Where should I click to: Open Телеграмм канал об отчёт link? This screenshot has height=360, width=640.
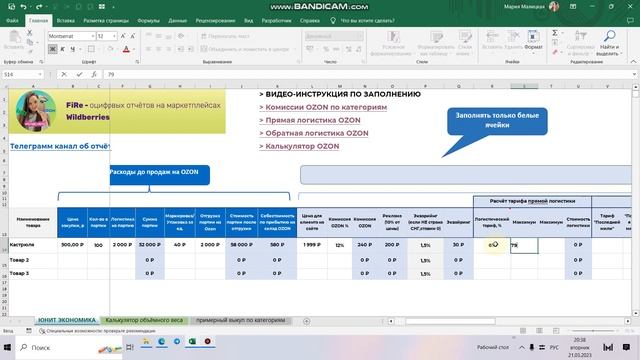click(60, 146)
